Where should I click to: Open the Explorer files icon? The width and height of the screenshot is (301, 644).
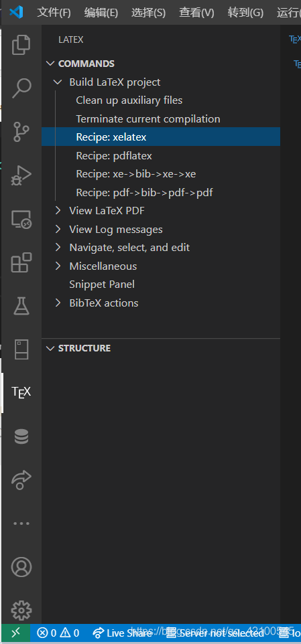click(21, 45)
